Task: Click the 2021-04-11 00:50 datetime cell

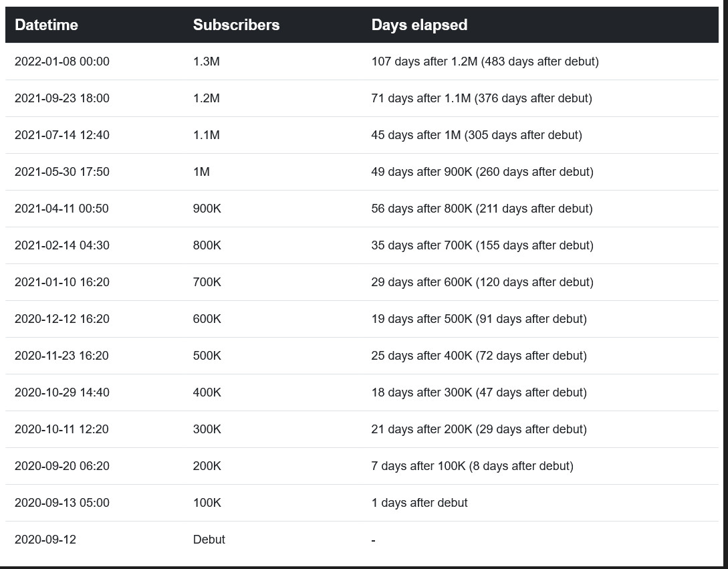Action: (x=62, y=209)
